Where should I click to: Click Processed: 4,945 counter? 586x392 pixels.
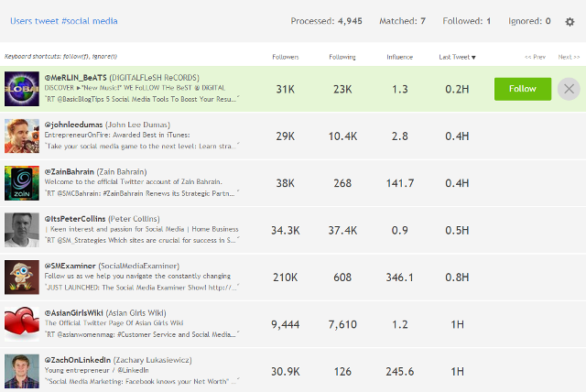click(x=326, y=21)
